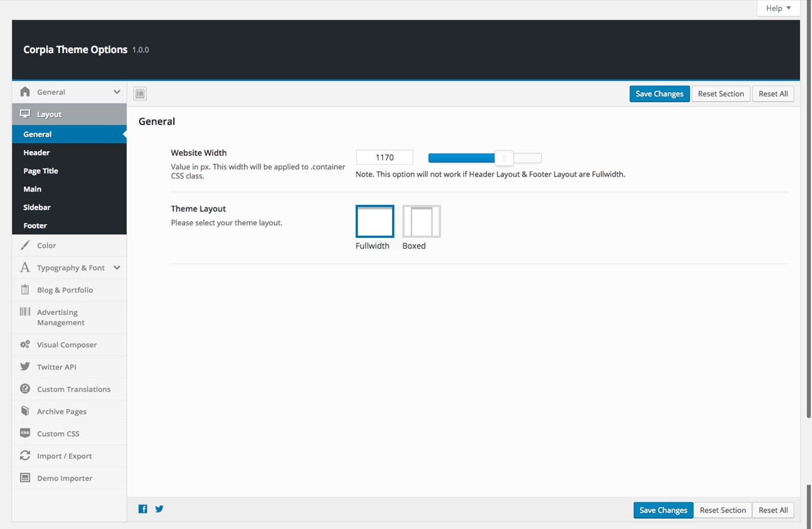Open the Help dropdown
The image size is (812, 529).
pyautogui.click(x=778, y=8)
